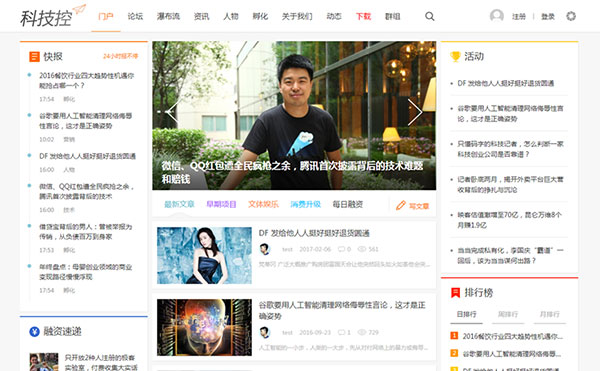Screen dimensions: 600x371
Task: Click the red 排行榜 bookmark icon
Action: click(455, 293)
